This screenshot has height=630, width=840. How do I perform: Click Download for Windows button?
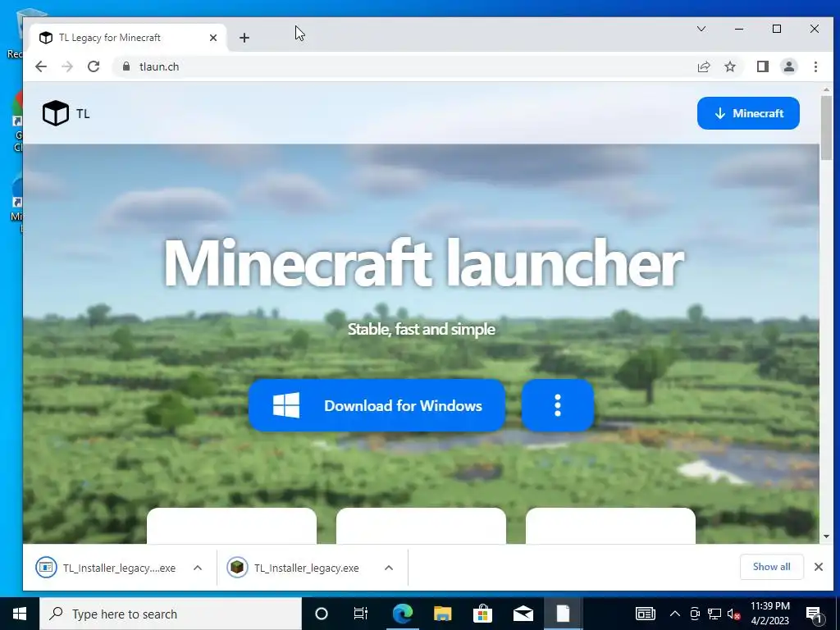(x=377, y=405)
